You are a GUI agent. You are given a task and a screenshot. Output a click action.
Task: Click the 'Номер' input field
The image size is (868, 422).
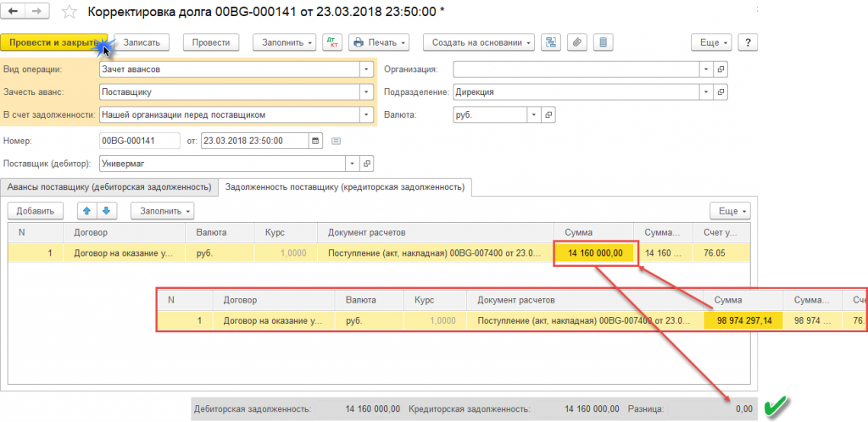[139, 141]
